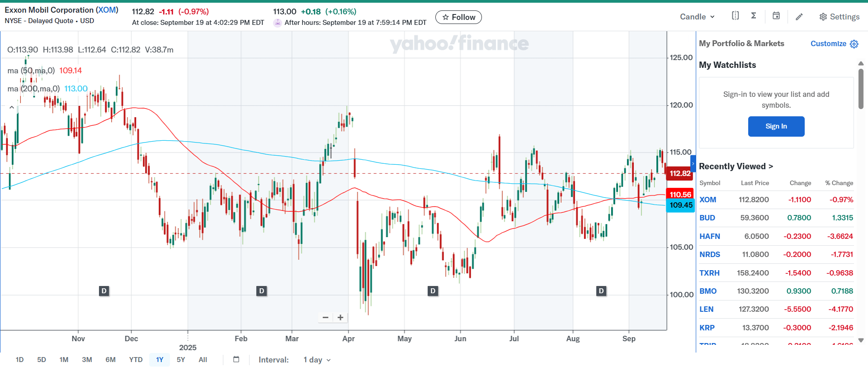Open BMO in Recently Viewed list

coord(708,291)
